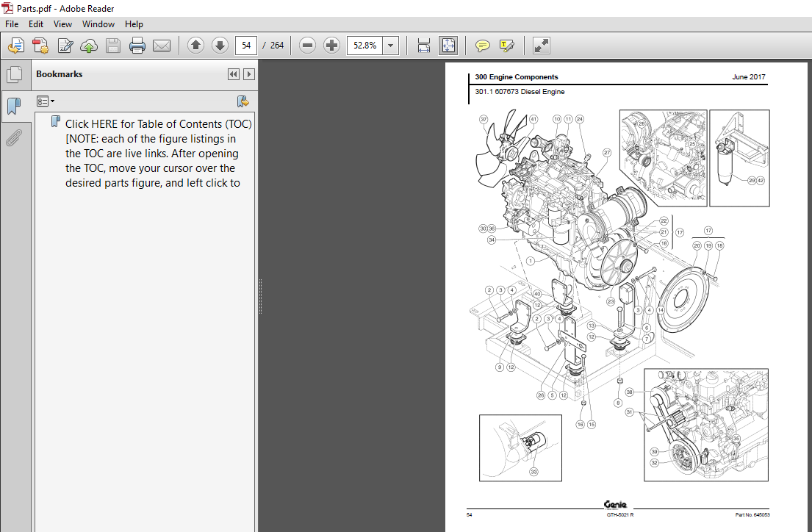Click the '301.1 607673 Diesel Engine' text
This screenshot has width=812, height=532.
point(520,92)
